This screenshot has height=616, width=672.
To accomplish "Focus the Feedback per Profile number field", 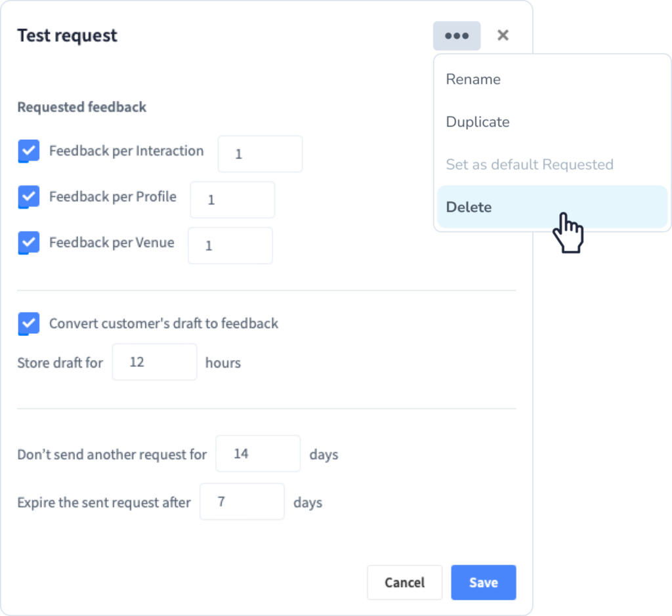I will (x=232, y=199).
